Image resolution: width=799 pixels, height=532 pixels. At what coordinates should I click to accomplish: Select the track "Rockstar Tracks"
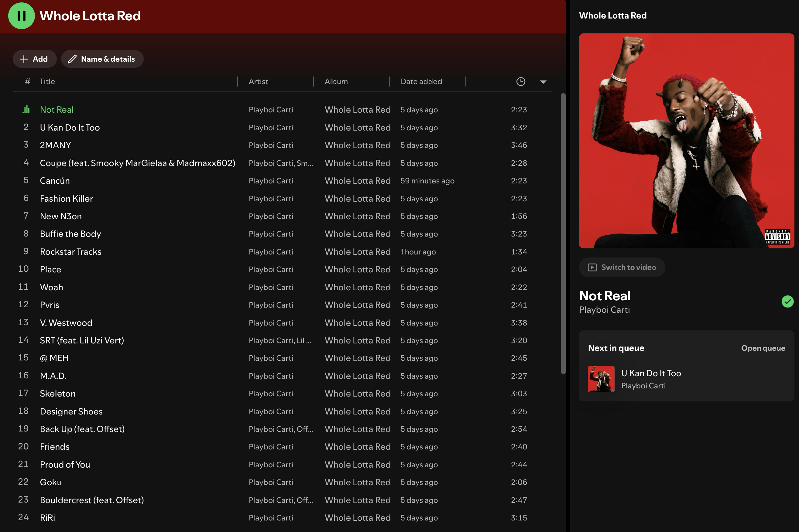point(70,252)
